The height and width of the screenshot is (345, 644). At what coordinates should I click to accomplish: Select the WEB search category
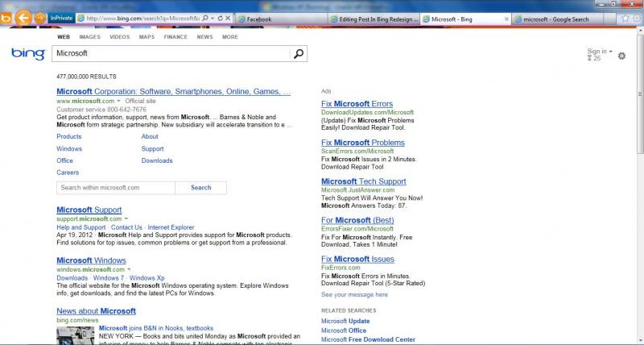[64, 37]
